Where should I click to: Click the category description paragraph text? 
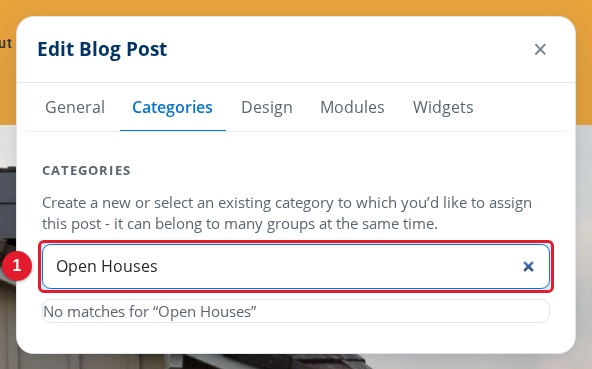click(287, 213)
